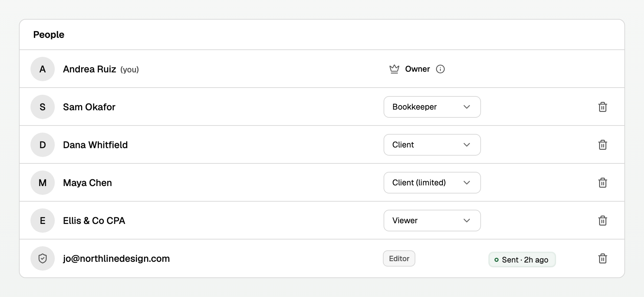The width and height of the screenshot is (644, 297).
Task: Delete the jo@northlinedesign.com invite trash icon
Action: pyautogui.click(x=603, y=258)
